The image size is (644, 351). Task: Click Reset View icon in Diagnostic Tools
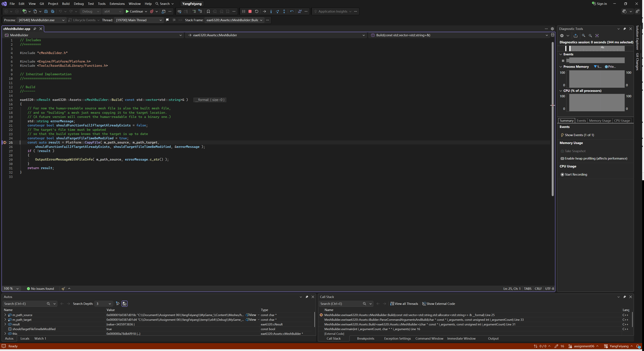pyautogui.click(x=597, y=35)
